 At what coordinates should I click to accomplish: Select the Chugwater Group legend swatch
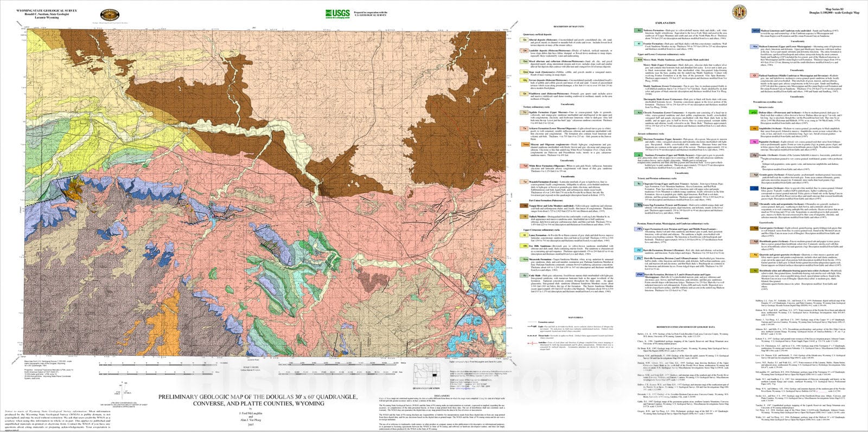[640, 184]
